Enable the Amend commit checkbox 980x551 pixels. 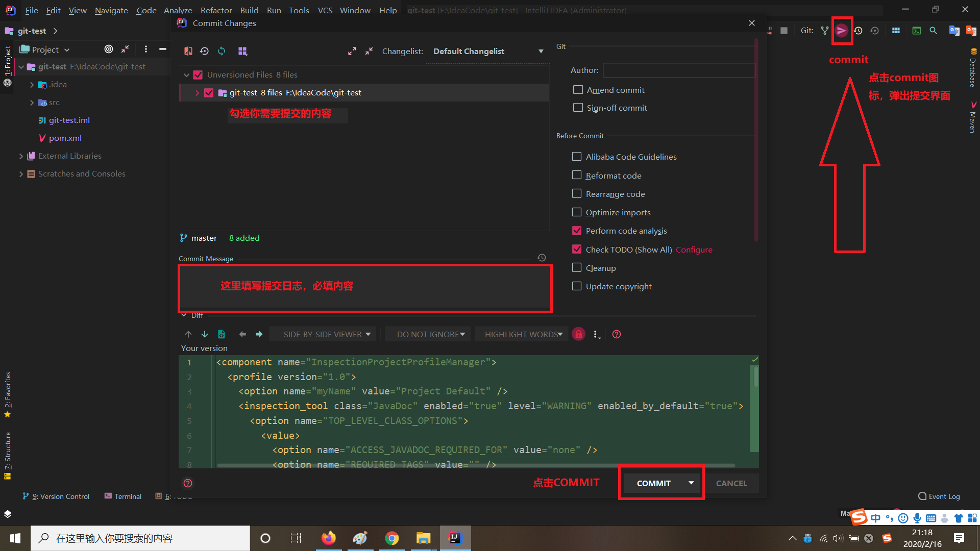(x=578, y=90)
